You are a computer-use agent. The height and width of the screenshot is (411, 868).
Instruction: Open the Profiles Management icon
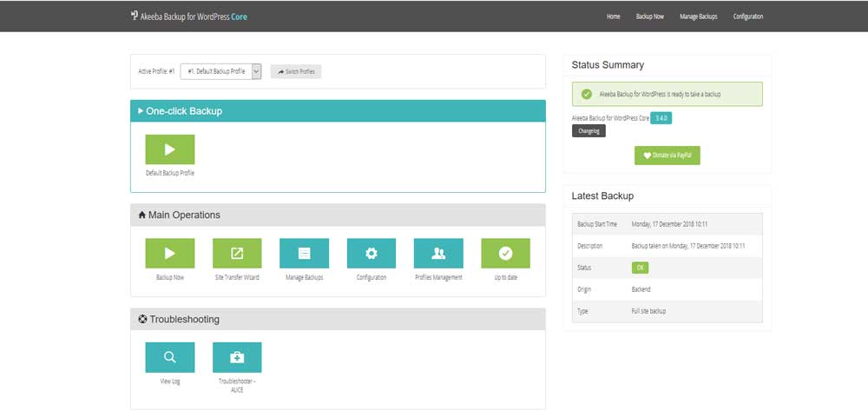[438, 253]
